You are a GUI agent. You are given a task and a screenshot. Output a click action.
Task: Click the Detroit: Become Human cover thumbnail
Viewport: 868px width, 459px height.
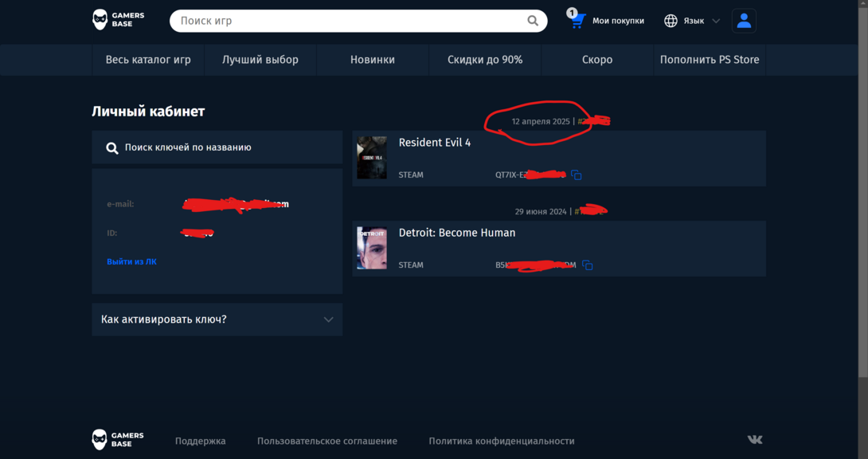pos(372,248)
